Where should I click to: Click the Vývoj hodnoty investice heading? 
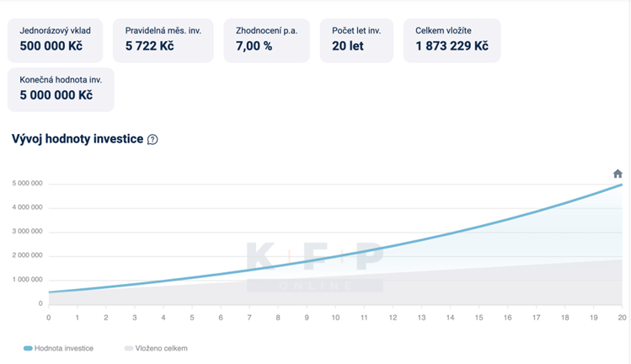(x=77, y=139)
